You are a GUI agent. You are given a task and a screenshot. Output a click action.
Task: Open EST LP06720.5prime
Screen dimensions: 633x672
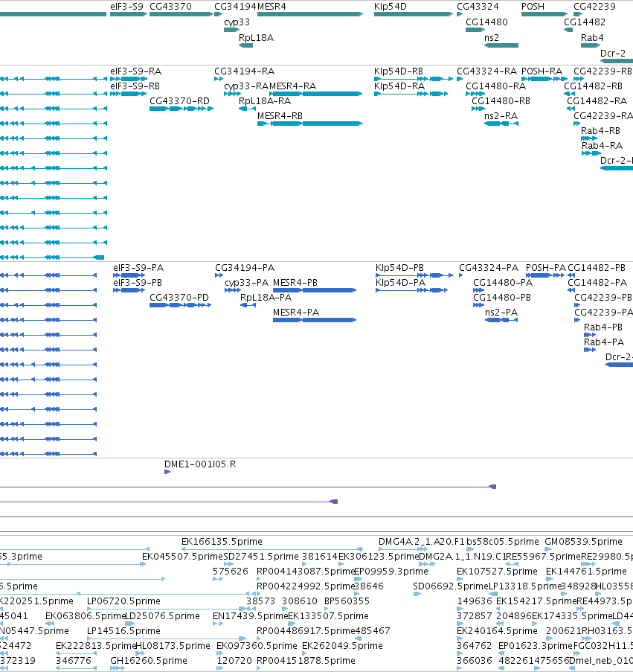pyautogui.click(x=166, y=609)
